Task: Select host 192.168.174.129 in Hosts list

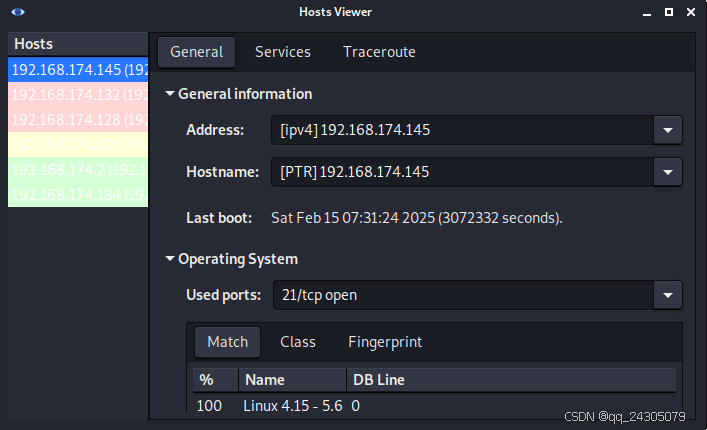Action: [78, 144]
